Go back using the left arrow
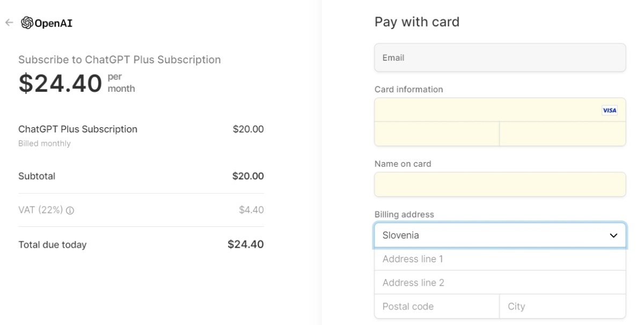This screenshot has height=325, width=644. [x=8, y=23]
